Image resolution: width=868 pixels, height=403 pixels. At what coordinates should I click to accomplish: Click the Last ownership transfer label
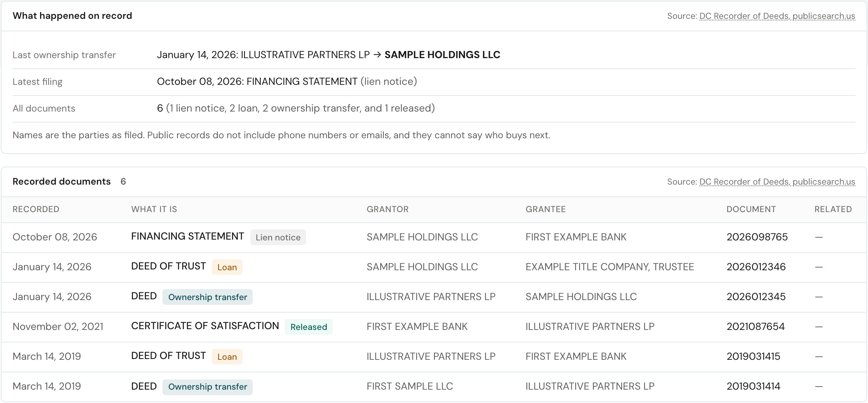point(64,55)
